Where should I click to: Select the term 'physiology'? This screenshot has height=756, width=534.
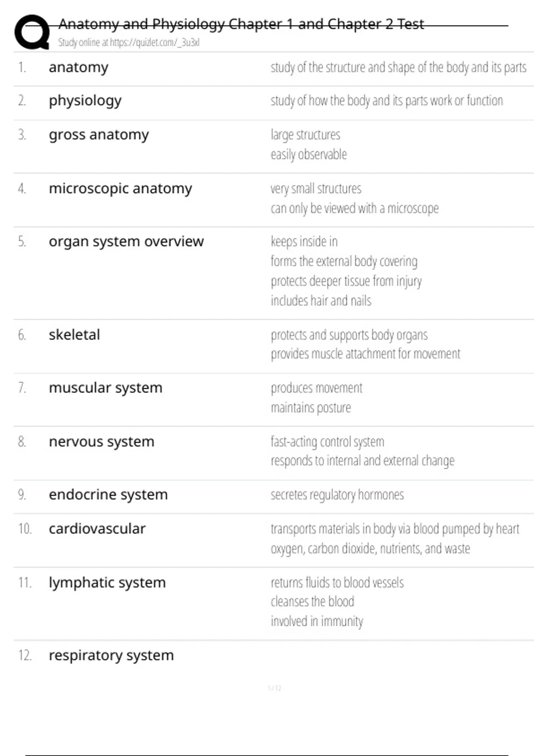85,101
